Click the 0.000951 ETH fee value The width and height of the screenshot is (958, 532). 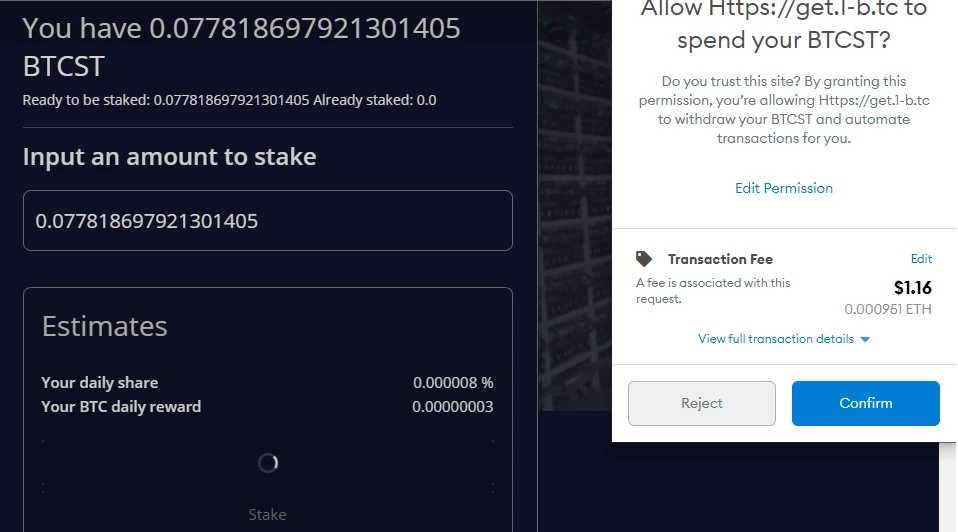[x=888, y=309]
